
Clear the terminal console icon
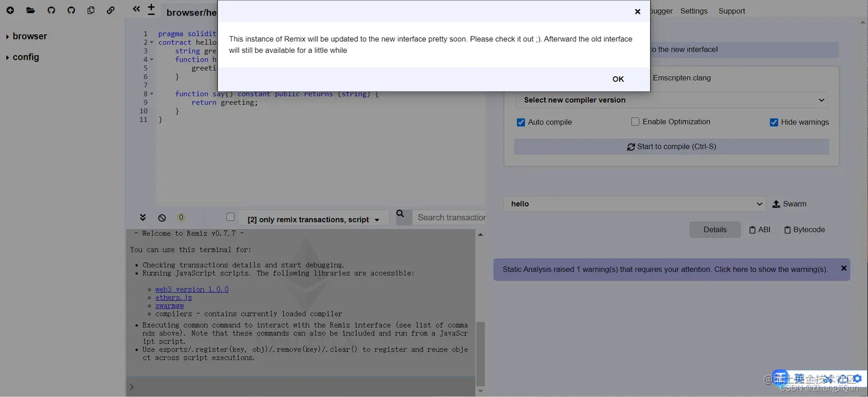point(162,218)
